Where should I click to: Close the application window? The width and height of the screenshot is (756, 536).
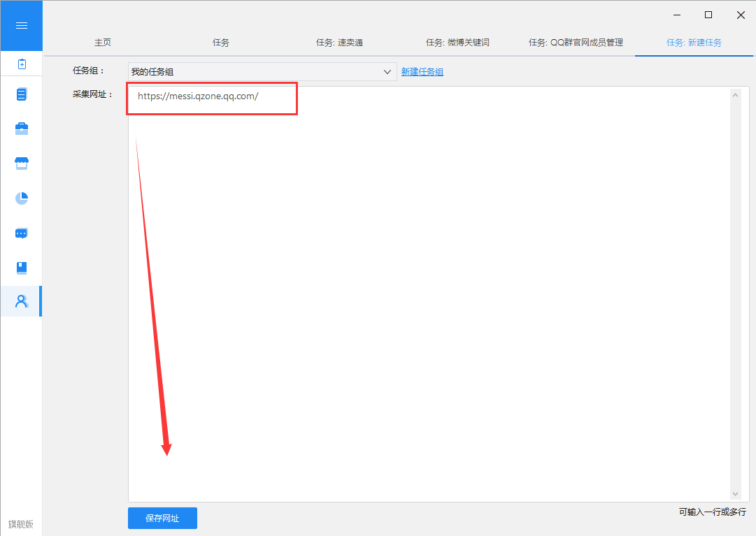(x=741, y=15)
